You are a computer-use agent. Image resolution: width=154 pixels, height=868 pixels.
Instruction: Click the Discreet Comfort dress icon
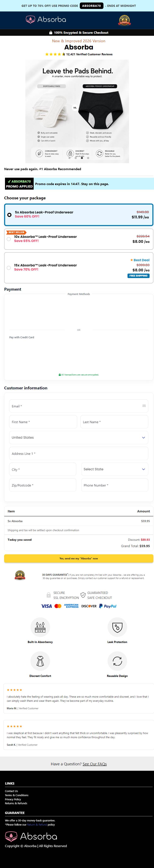[x=40, y=661]
